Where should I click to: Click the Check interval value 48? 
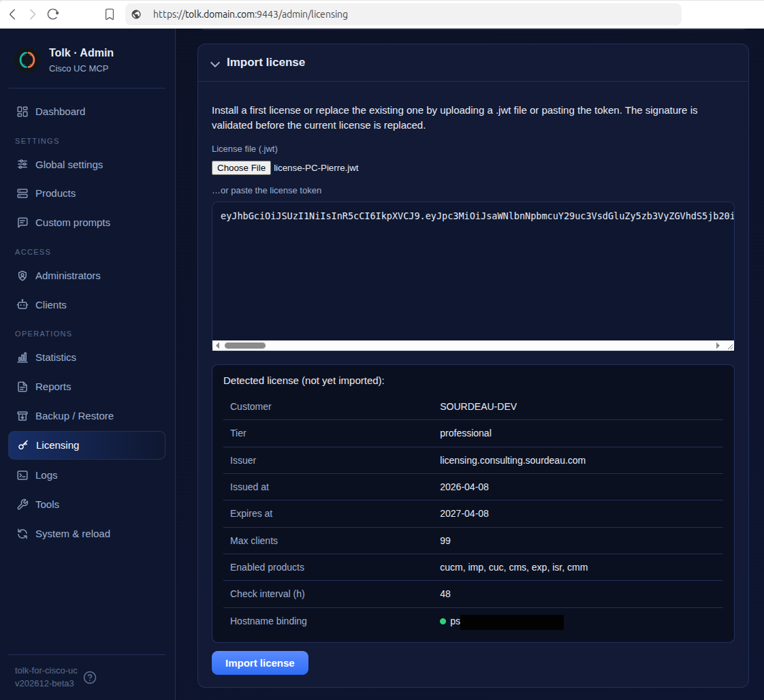[x=445, y=594]
